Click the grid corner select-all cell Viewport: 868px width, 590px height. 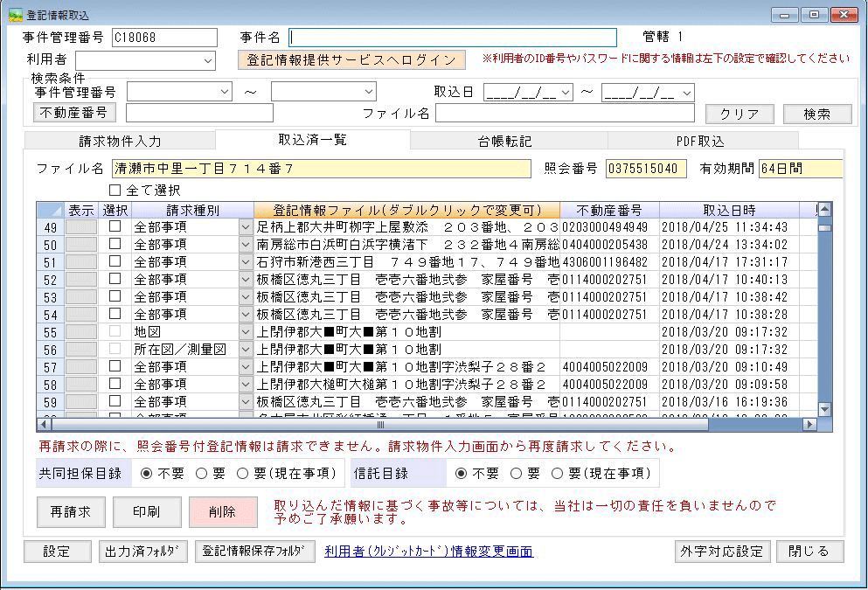(50, 211)
